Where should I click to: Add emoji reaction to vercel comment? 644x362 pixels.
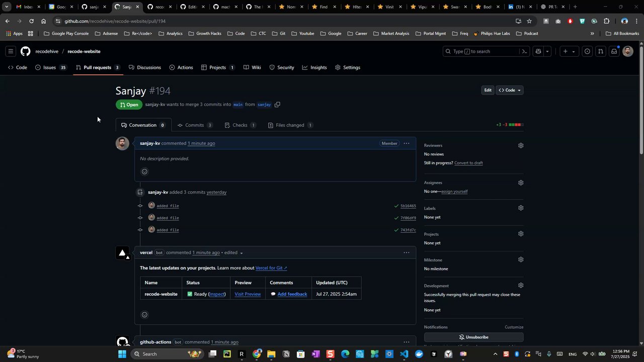tap(144, 315)
